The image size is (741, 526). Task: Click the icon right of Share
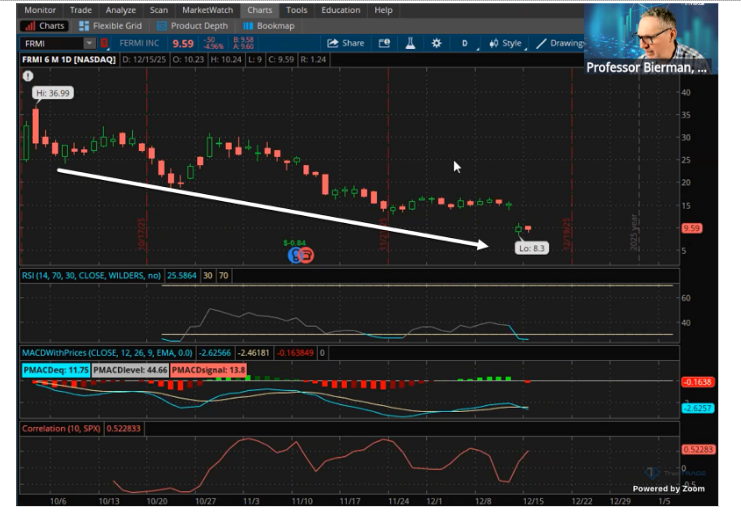(384, 44)
